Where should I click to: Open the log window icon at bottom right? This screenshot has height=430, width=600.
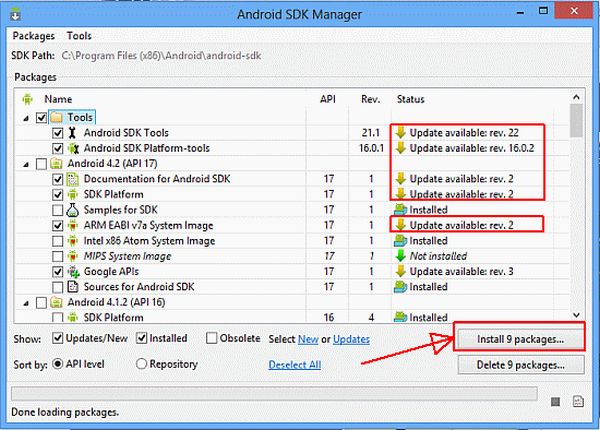coord(578,401)
